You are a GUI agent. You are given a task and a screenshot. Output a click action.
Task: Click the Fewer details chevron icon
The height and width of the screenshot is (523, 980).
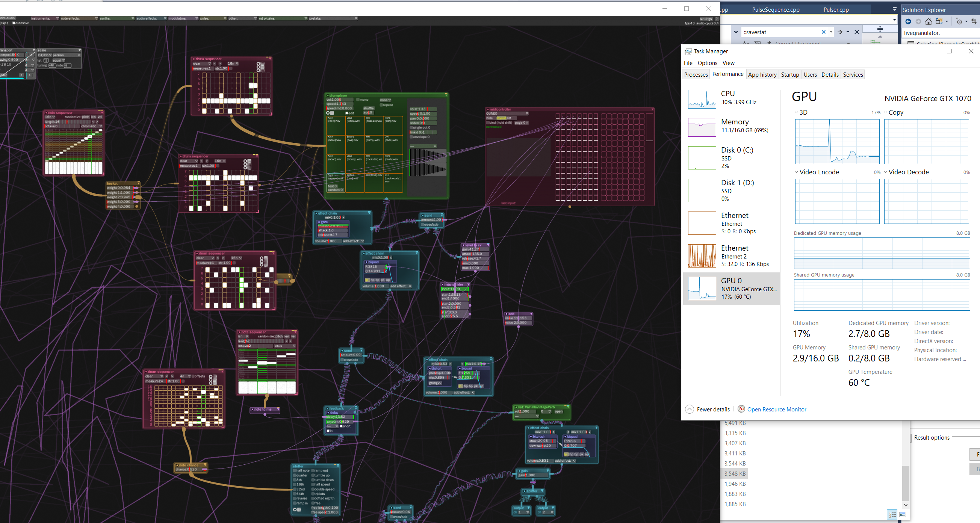pyautogui.click(x=690, y=409)
